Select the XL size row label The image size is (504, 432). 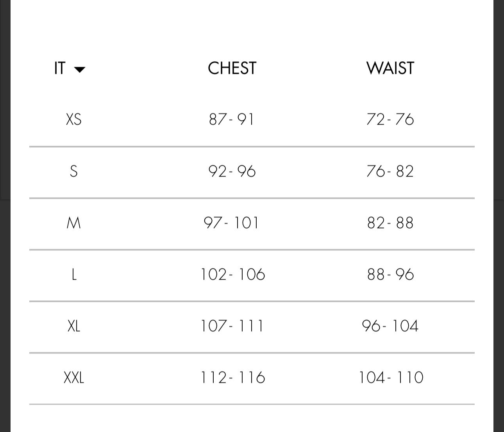[x=74, y=326]
